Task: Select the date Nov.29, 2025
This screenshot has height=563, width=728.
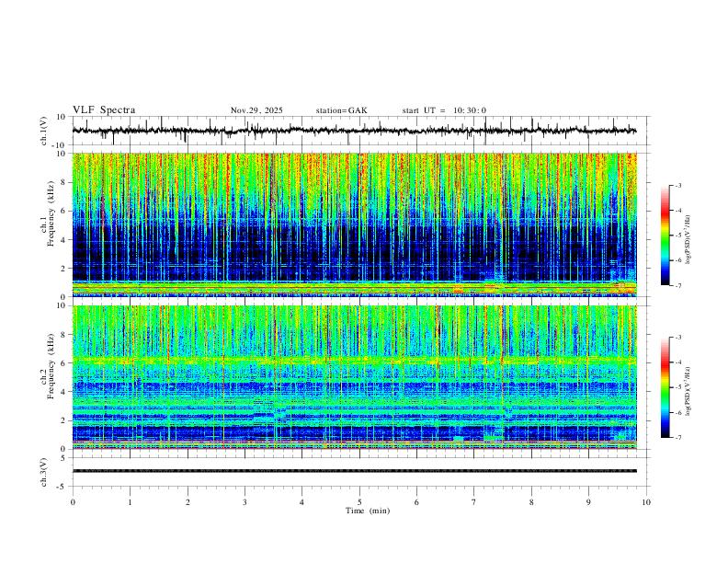Action: coord(256,110)
